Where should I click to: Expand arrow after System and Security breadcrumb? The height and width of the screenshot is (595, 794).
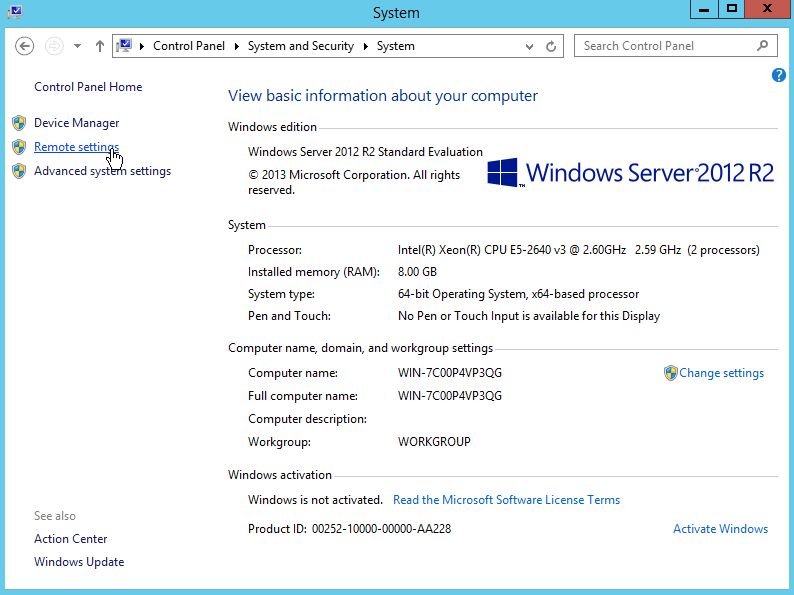[x=366, y=46]
